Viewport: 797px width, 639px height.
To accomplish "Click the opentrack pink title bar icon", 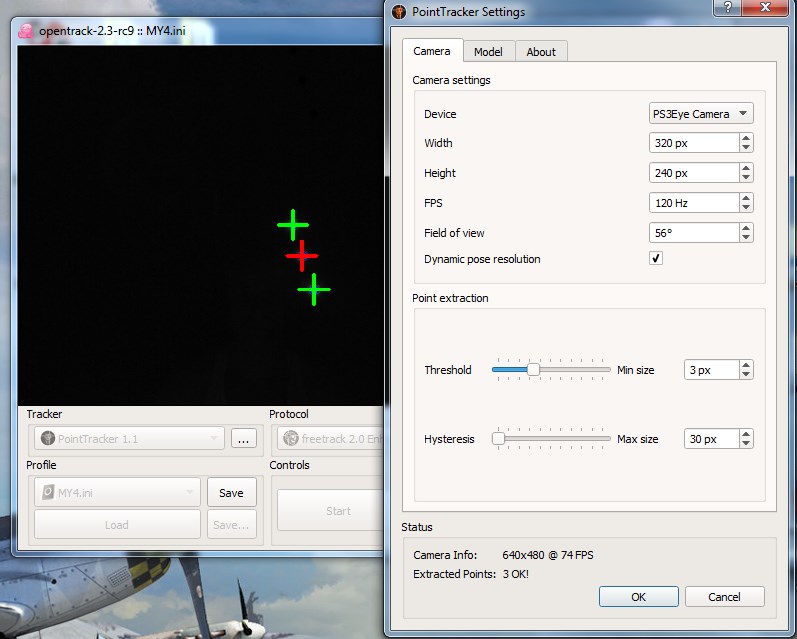I will (25, 30).
